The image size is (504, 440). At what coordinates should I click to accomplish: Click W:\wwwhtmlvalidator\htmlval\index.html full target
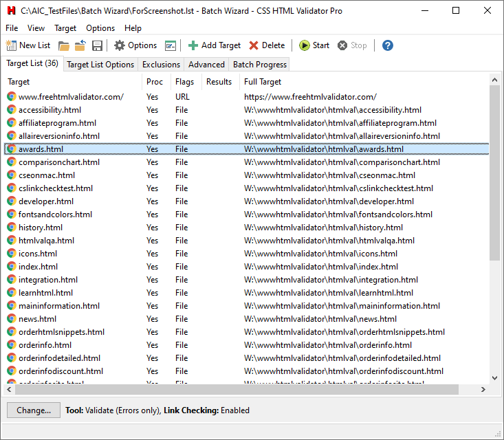[321, 267]
